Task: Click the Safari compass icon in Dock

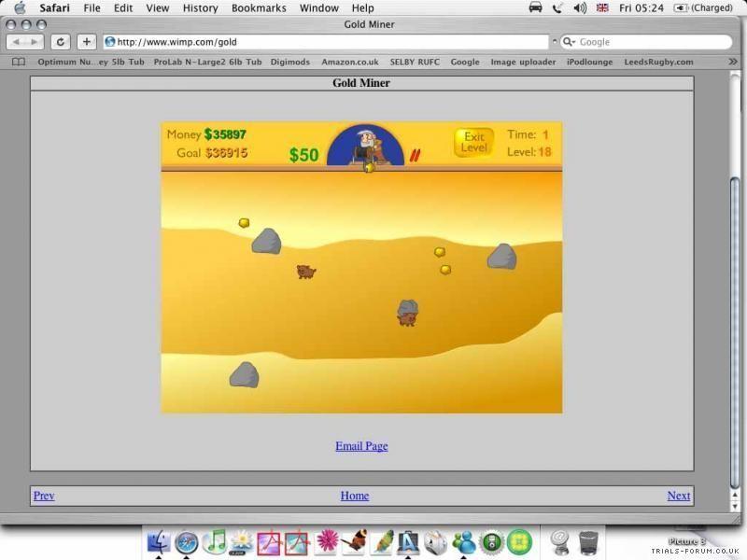Action: pyautogui.click(x=186, y=542)
